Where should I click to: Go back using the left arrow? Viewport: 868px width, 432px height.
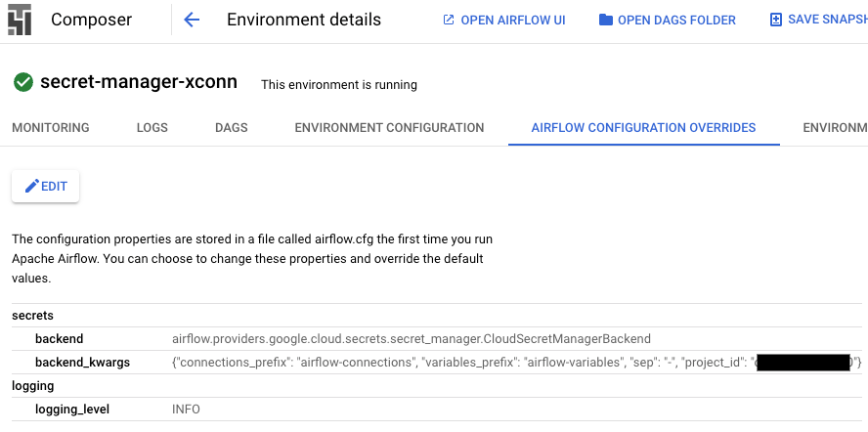[191, 20]
